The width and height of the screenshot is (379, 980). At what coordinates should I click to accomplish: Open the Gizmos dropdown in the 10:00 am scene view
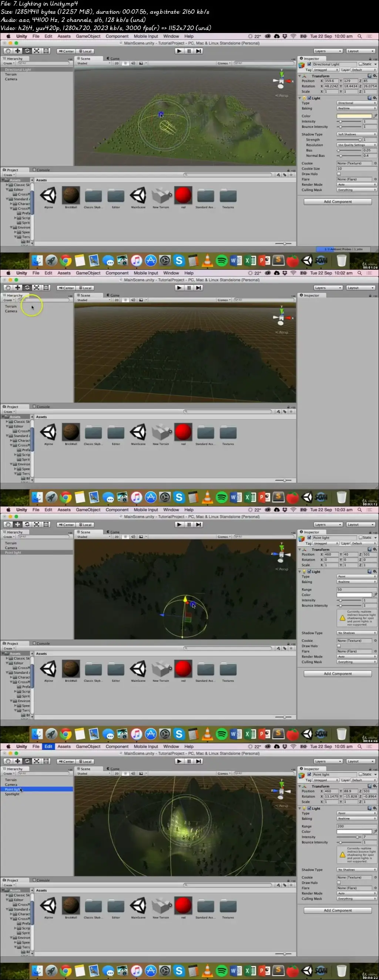pyautogui.click(x=224, y=63)
